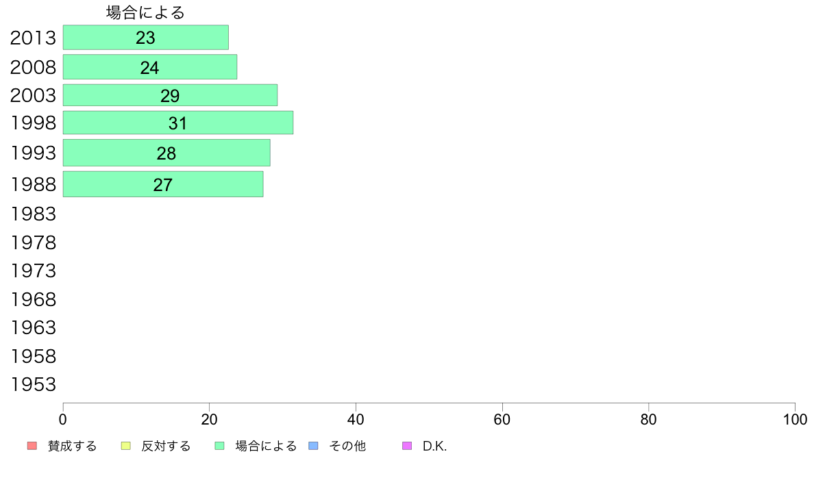Toggle the 反対する legend label
Image resolution: width=814 pixels, height=504 pixels.
pos(166,446)
